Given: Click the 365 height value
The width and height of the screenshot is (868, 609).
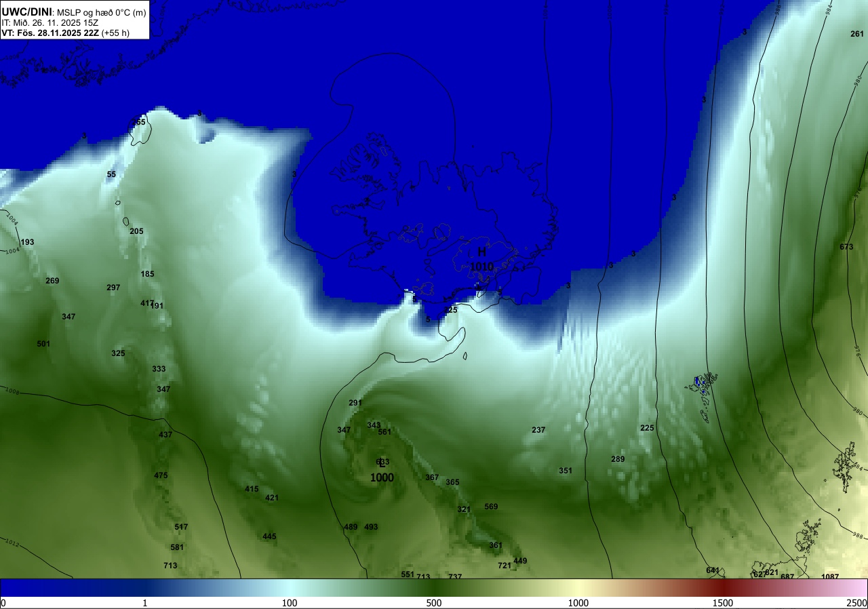Looking at the screenshot, I should [452, 482].
